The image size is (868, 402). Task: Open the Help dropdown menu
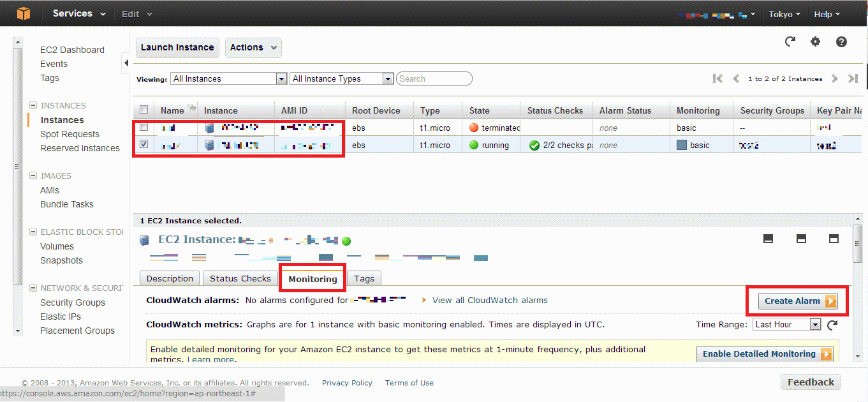(x=827, y=13)
